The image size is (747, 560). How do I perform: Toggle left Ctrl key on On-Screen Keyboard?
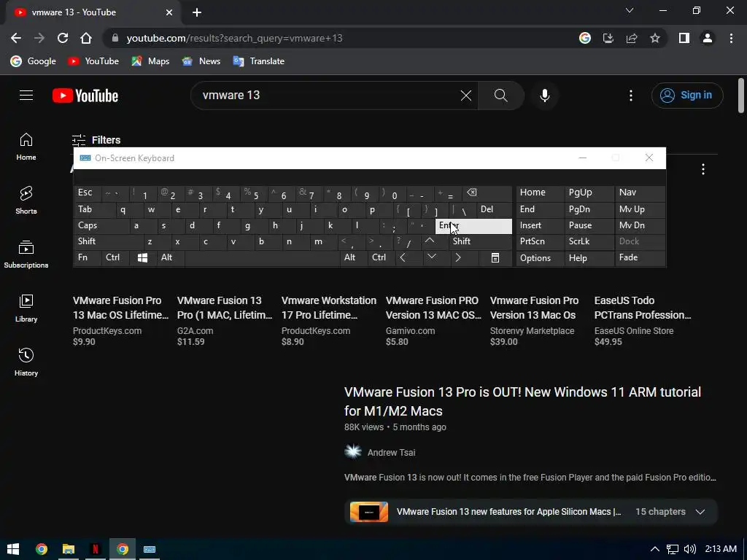coord(115,257)
